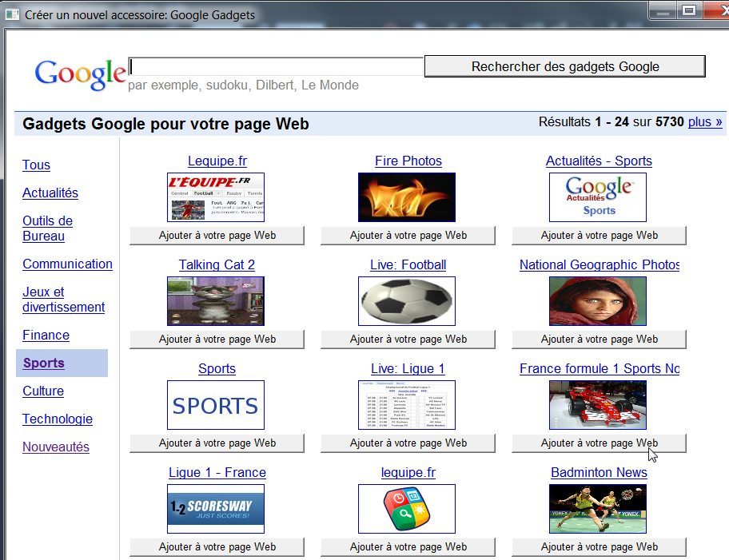Add France formule 1 gadget to web page
729x560 pixels.
[600, 443]
